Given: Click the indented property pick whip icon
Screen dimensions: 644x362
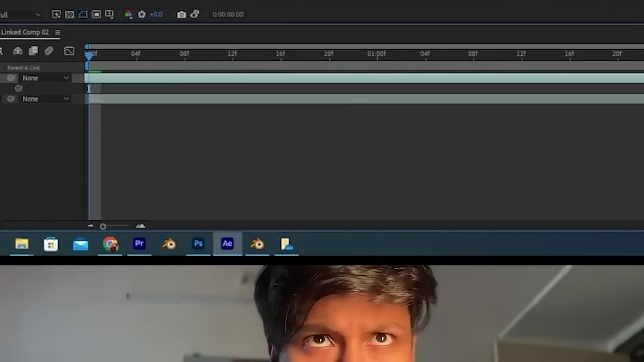Looking at the screenshot, I should coord(19,88).
